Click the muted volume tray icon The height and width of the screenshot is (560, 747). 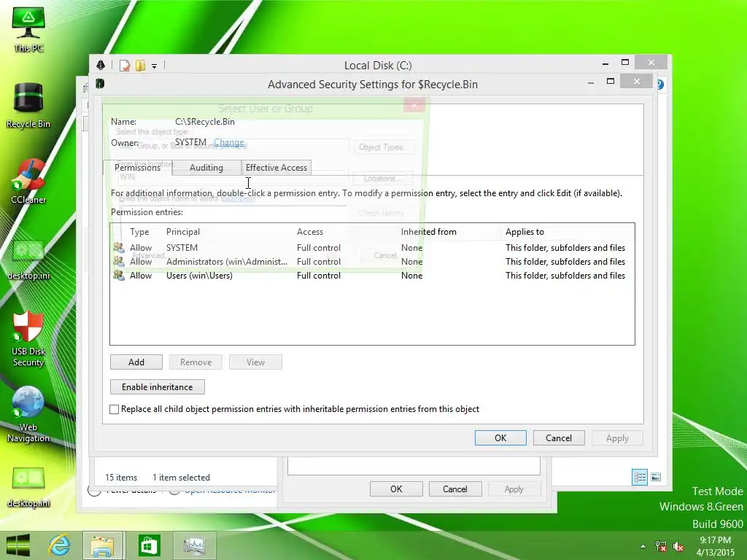click(x=678, y=546)
